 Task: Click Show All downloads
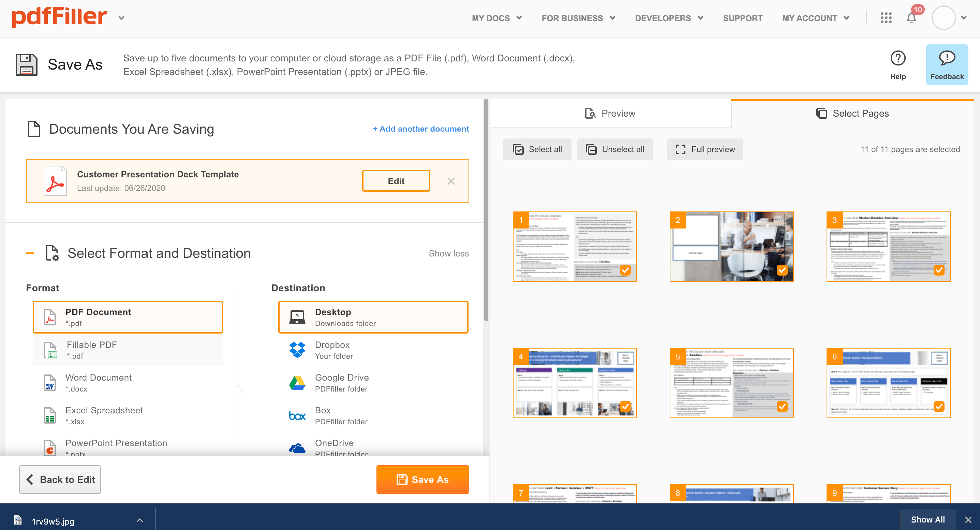click(x=927, y=519)
